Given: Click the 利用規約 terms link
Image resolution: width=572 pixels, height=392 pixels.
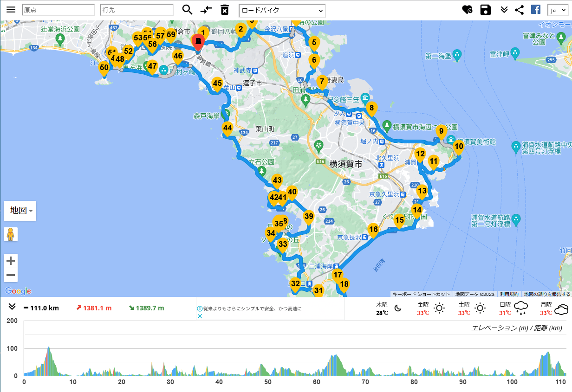Looking at the screenshot, I should coord(509,294).
